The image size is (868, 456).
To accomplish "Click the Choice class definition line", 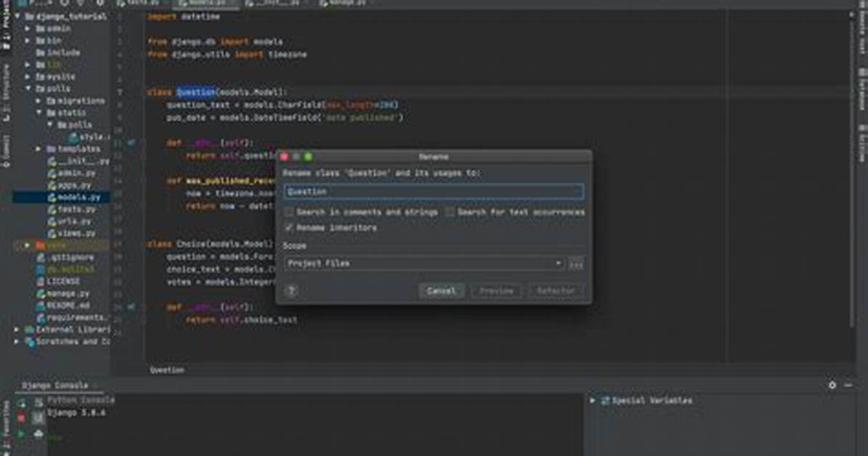I will point(210,245).
